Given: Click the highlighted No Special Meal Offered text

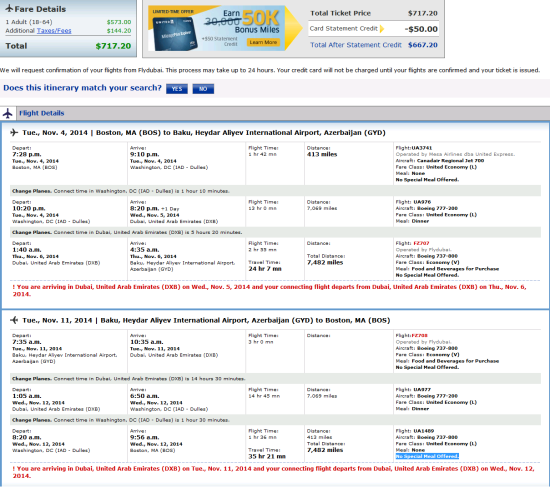Looking at the screenshot, I should pos(427,456).
